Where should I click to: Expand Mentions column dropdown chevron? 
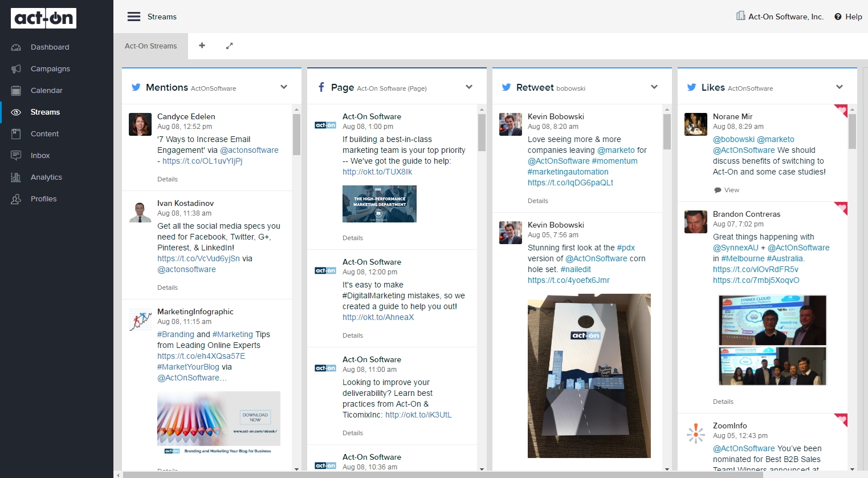tap(284, 87)
